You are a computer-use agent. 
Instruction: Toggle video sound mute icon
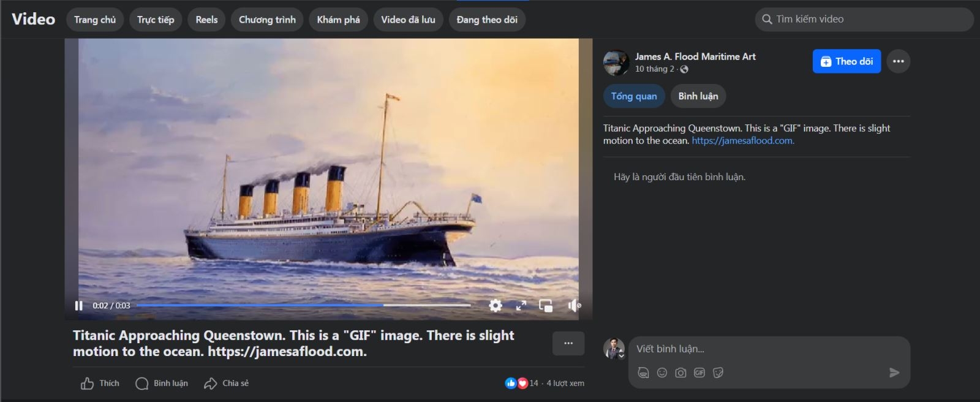click(x=574, y=305)
